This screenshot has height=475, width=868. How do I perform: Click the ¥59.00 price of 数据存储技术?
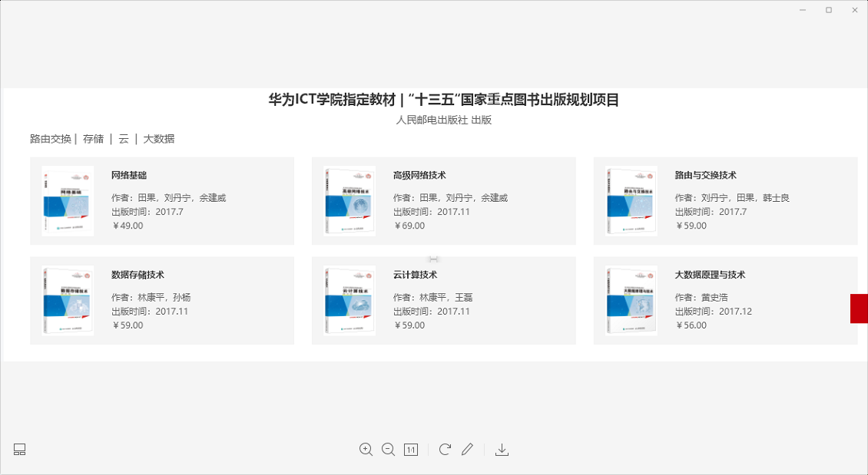(128, 325)
